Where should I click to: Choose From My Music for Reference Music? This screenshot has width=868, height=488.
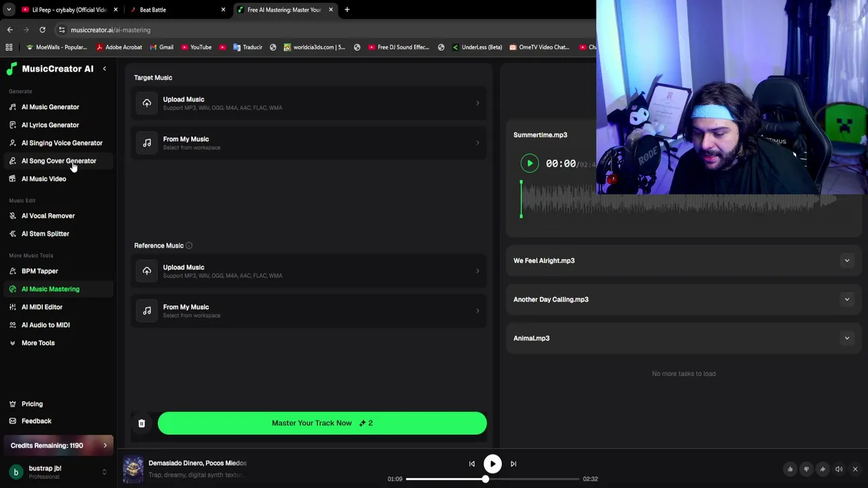(309, 310)
